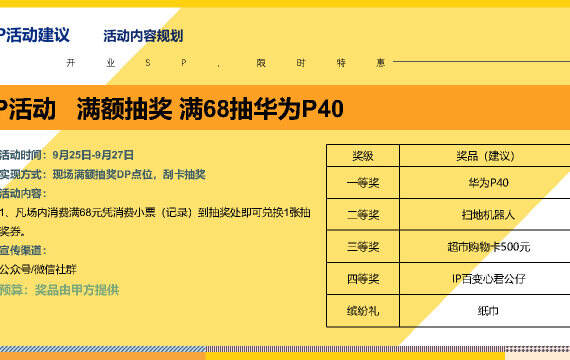Viewport: 570px width, 360px height.
Task: Select the IP百变心君公仔 prize cell
Action: (485, 279)
